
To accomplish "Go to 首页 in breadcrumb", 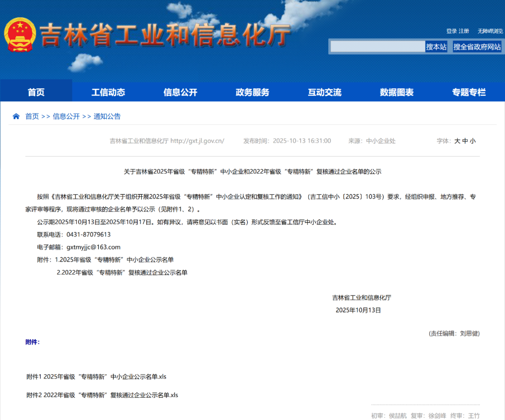I will tap(32, 116).
